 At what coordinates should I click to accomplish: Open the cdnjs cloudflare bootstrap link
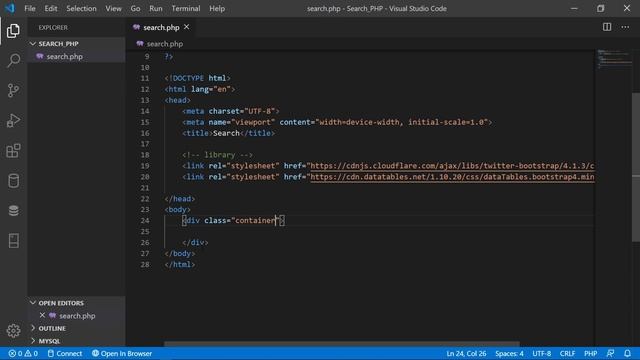coord(452,166)
